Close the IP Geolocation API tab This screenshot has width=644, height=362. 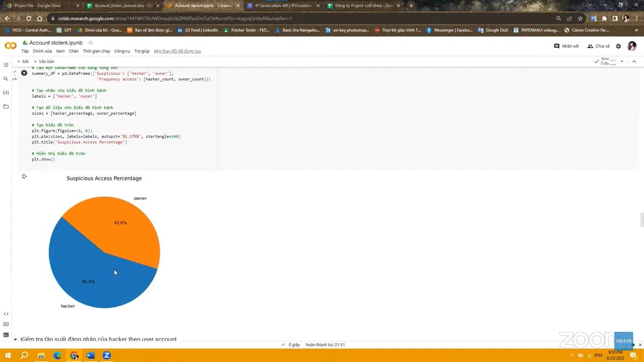(x=318, y=6)
